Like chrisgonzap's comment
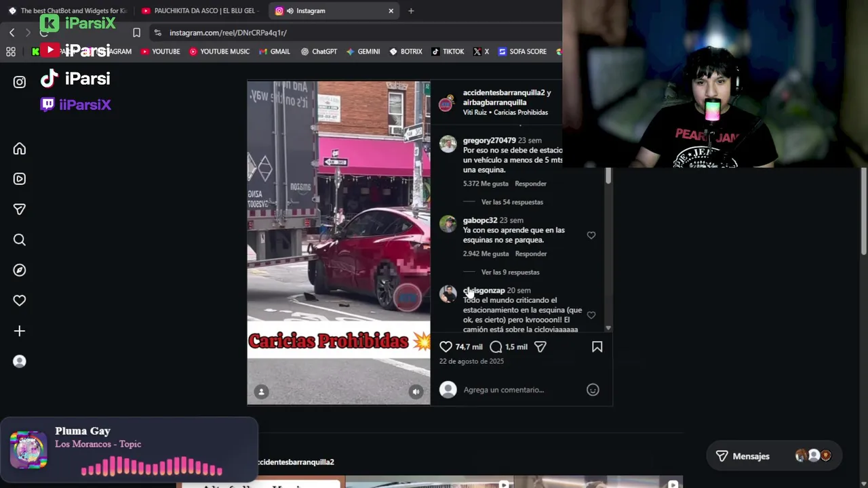The height and width of the screenshot is (488, 868). point(591,315)
